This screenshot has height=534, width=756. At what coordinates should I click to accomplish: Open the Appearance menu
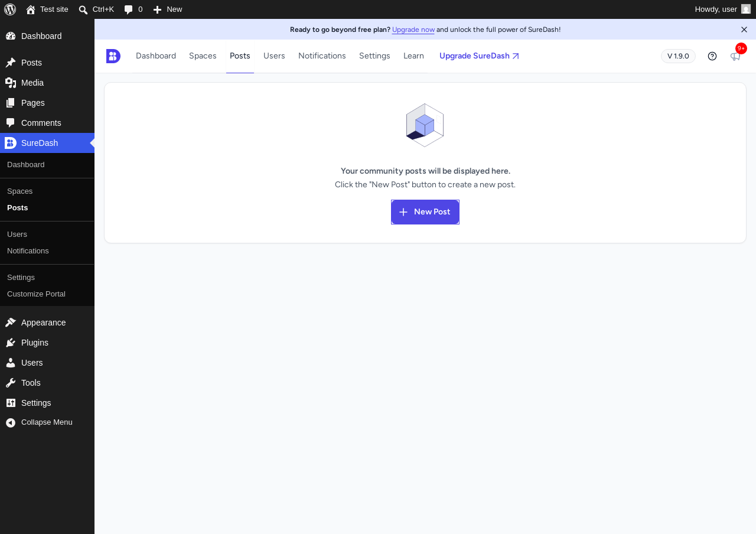47,323
